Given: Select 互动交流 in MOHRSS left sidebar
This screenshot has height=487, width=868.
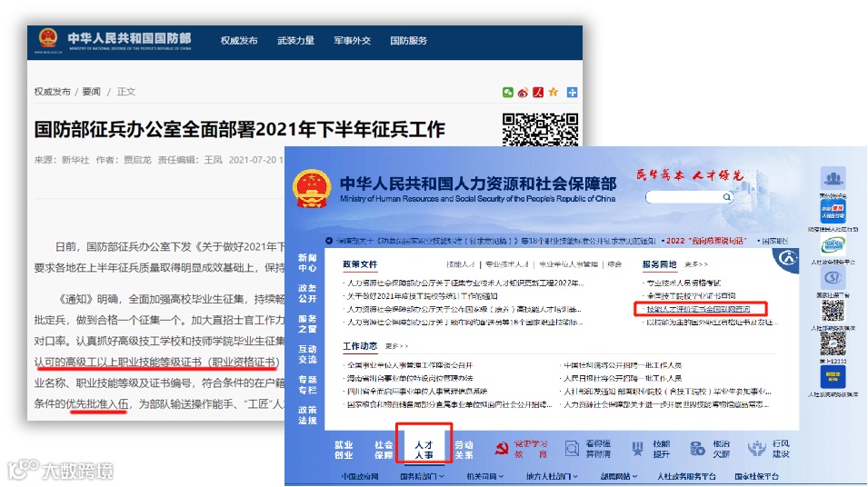Looking at the screenshot, I should coord(307,354).
